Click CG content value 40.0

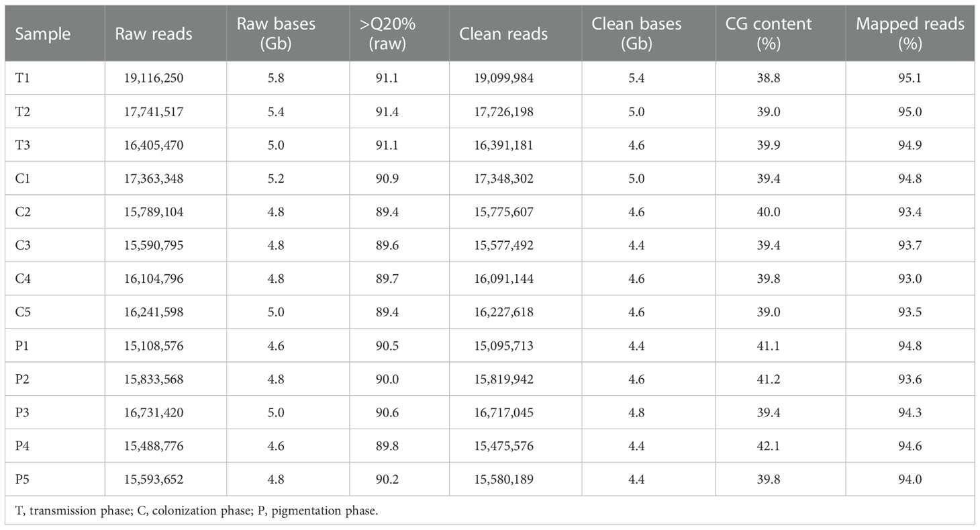(769, 212)
